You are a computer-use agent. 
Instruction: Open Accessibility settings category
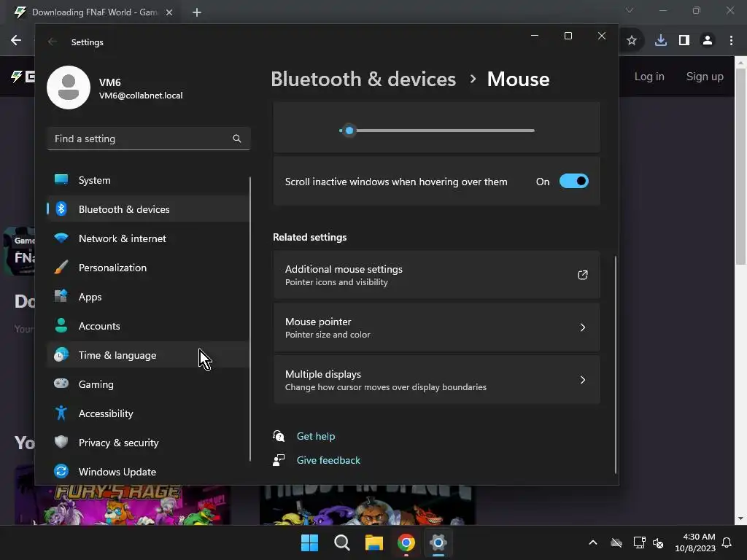(147, 413)
